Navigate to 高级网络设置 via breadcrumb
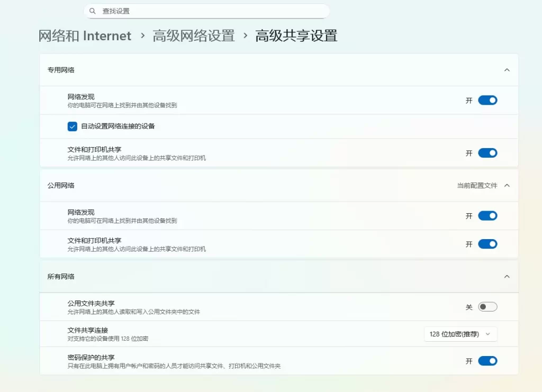The image size is (542, 392). (193, 35)
